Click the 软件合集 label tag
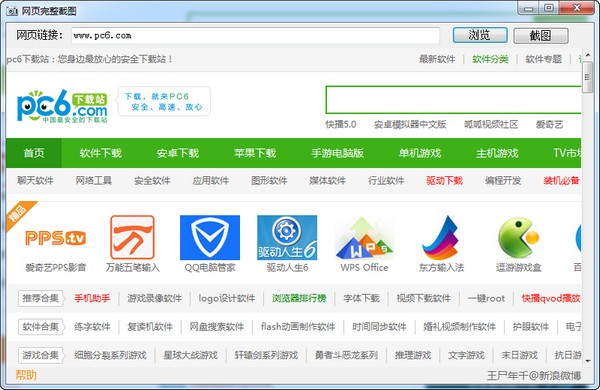Screen dimensions: 600x390 point(41,327)
